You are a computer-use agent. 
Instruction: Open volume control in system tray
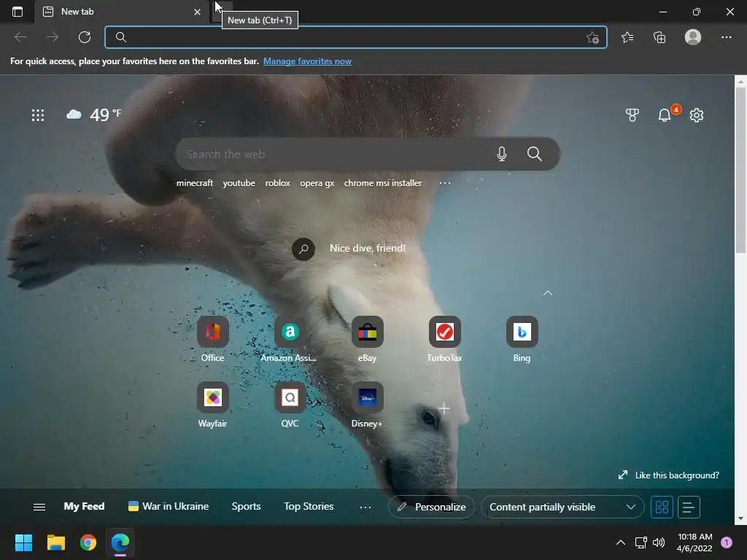[x=659, y=542]
